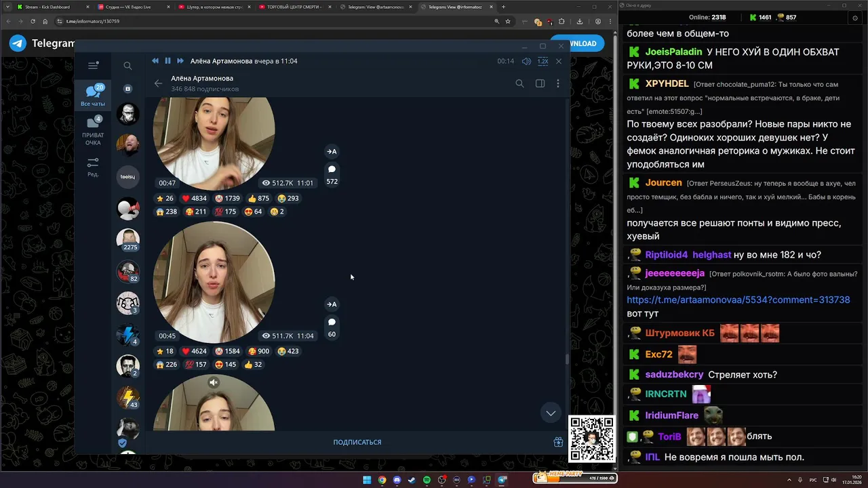Toggle the 1.2X playback speed
This screenshot has height=488, width=868.
click(542, 61)
